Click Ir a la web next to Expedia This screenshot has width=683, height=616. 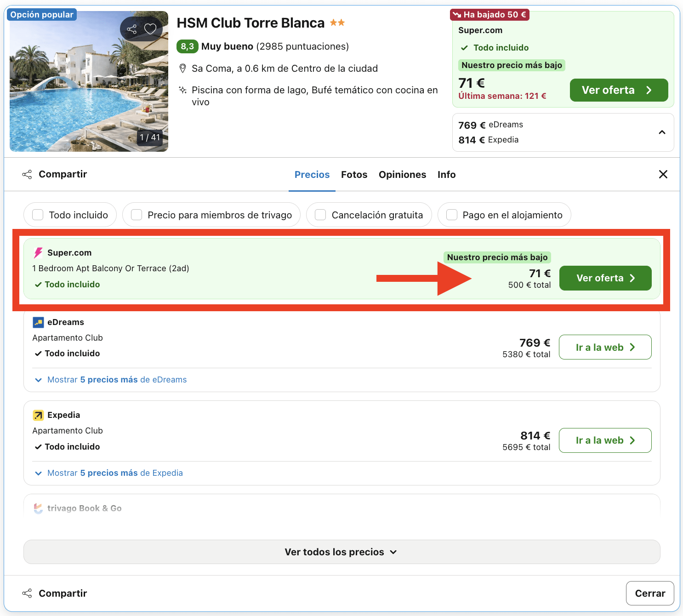[605, 440]
